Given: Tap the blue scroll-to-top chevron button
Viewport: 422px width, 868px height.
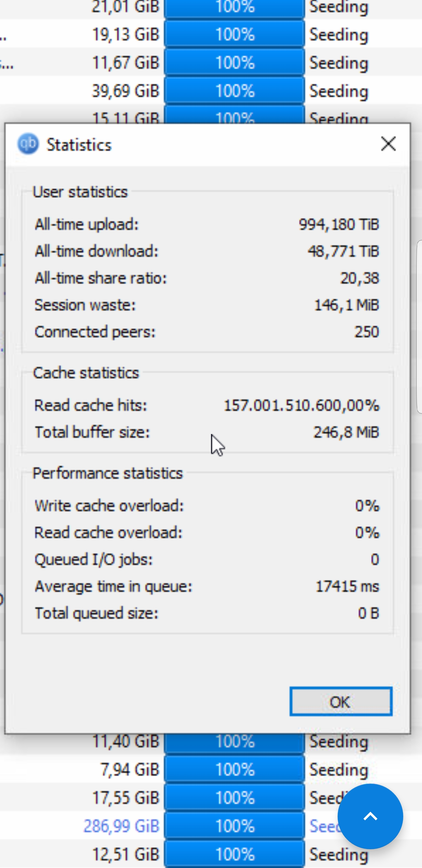Looking at the screenshot, I should 370,816.
